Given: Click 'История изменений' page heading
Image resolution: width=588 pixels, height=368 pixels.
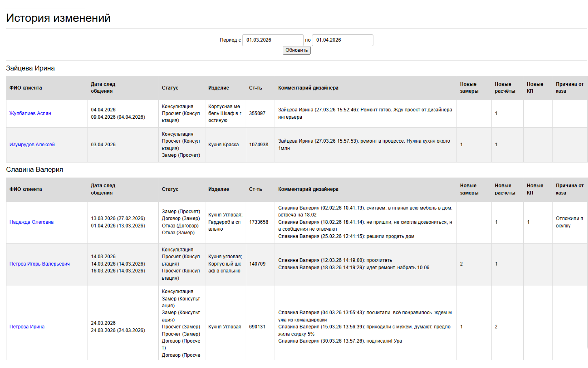Looking at the screenshot, I should (58, 18).
